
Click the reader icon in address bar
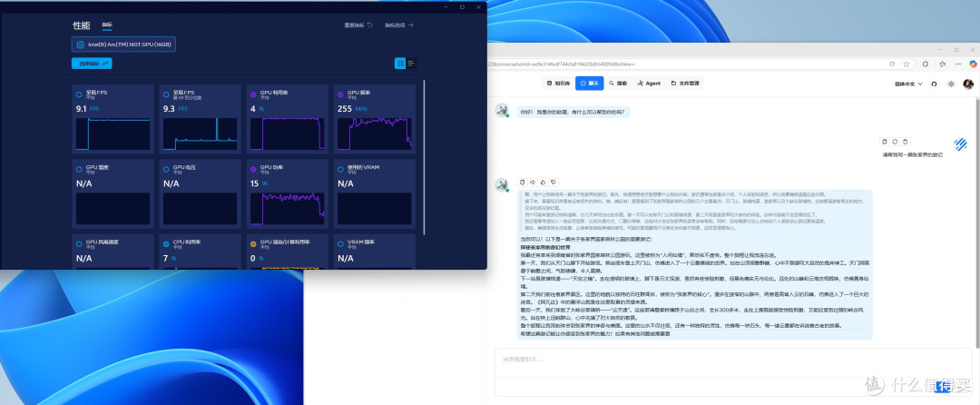pos(893,64)
